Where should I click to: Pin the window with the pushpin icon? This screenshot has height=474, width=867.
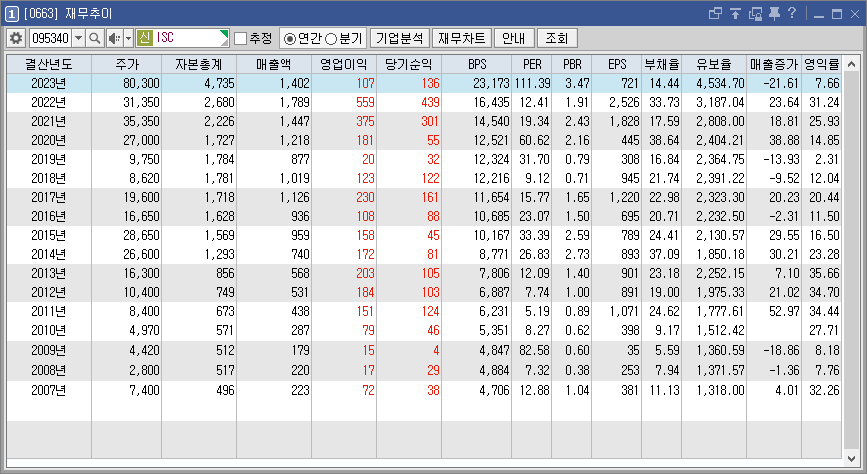pos(774,13)
